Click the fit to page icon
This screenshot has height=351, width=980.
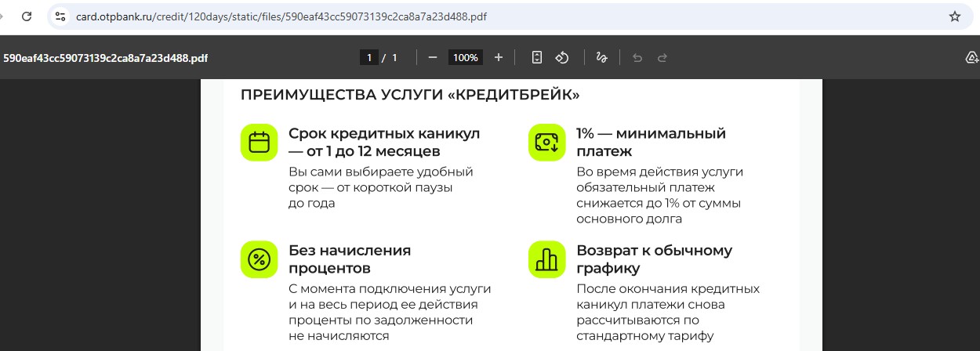pyautogui.click(x=537, y=58)
